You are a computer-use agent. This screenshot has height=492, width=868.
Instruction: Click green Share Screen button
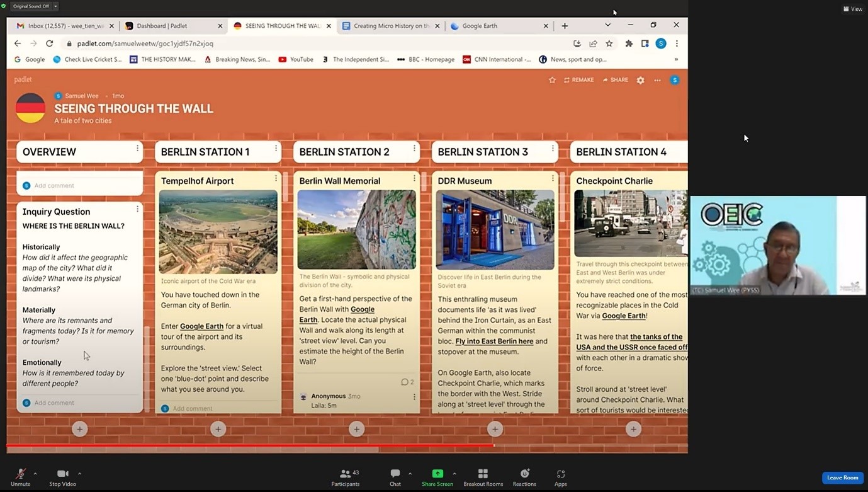point(437,477)
